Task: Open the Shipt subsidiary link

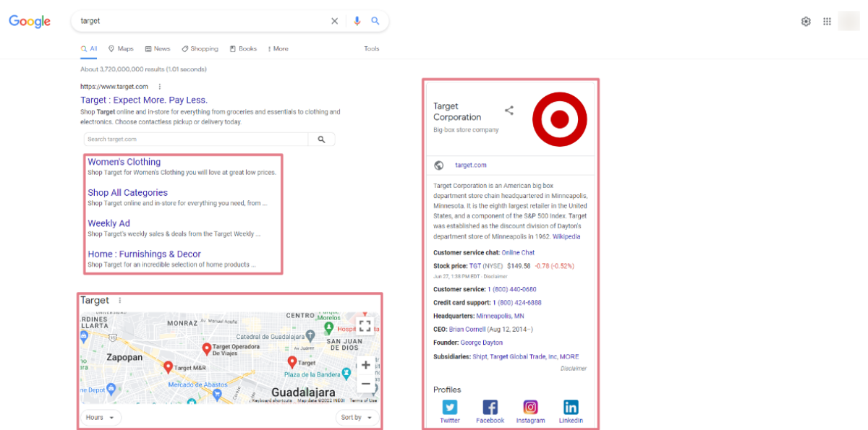Action: [479, 356]
